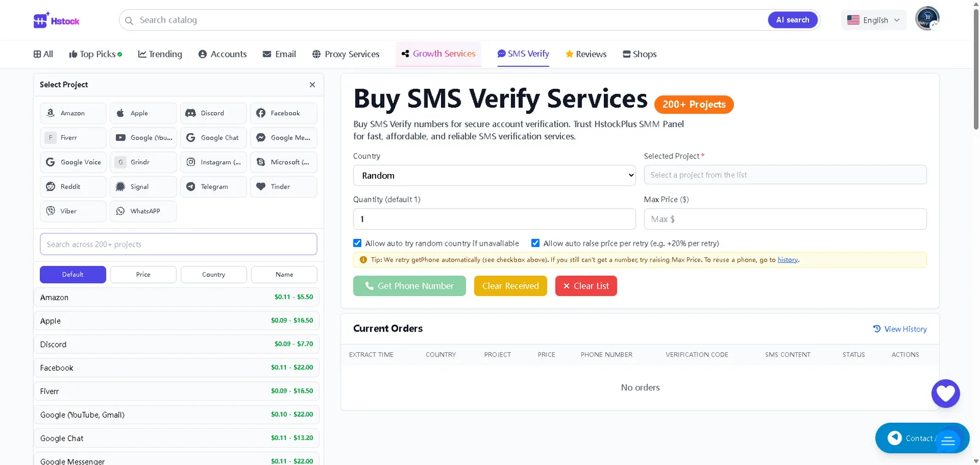Switch to the Accounts tab
980x465 pixels.
point(223,54)
